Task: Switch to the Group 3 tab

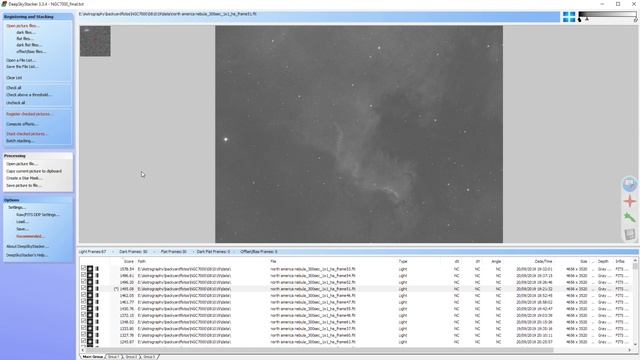Action: 149,357
